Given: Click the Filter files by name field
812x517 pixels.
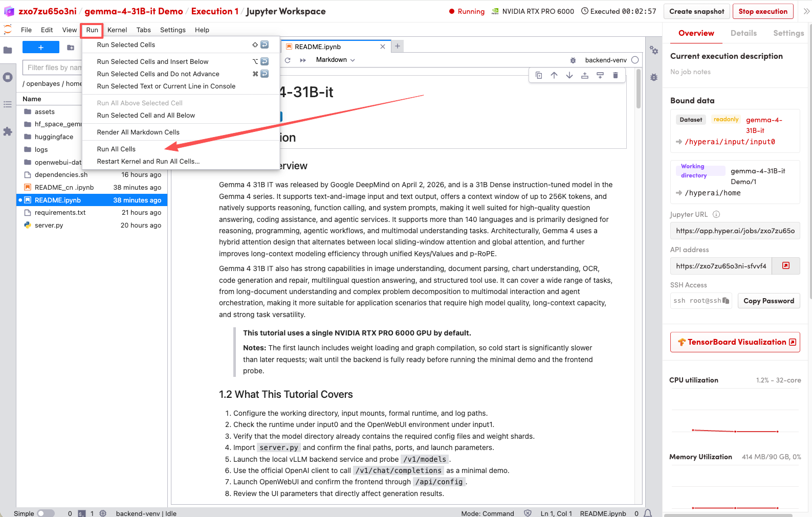Looking at the screenshot, I should (54, 68).
